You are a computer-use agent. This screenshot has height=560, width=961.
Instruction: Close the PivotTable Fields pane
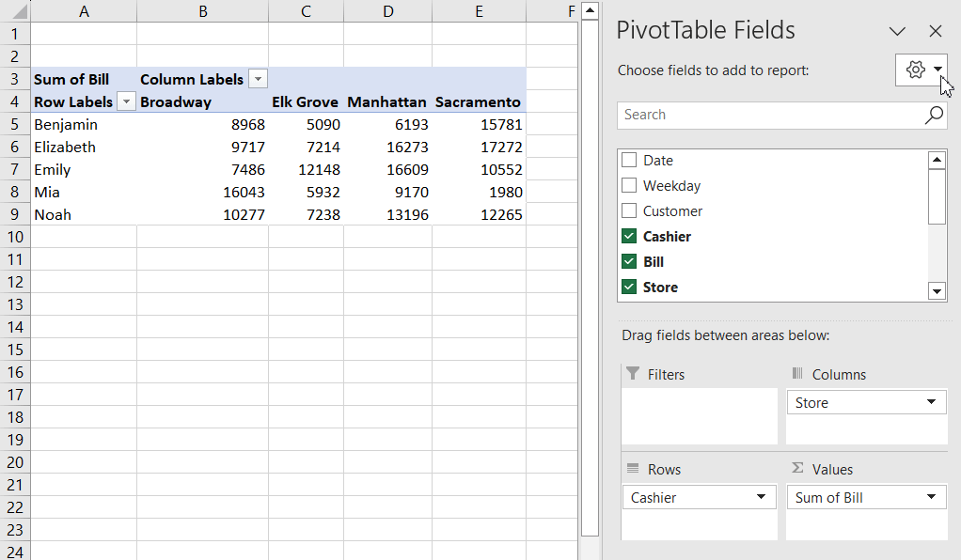936,31
